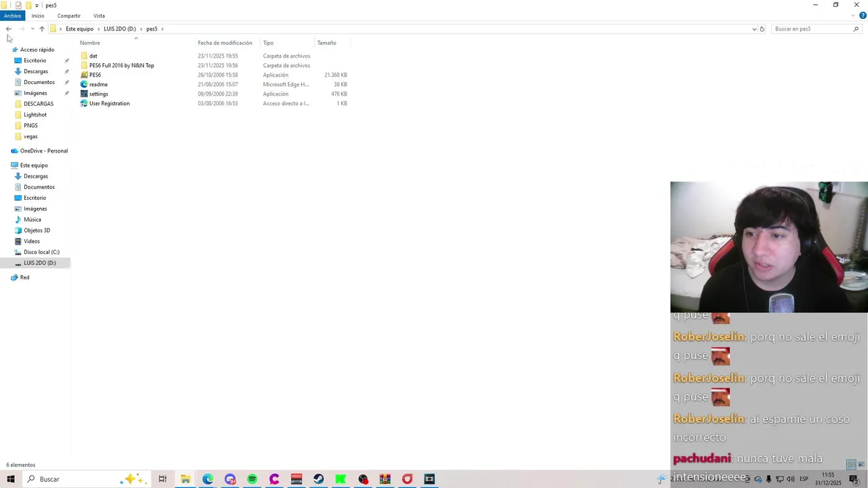Select the User Registration shortcut icon

[84, 104]
